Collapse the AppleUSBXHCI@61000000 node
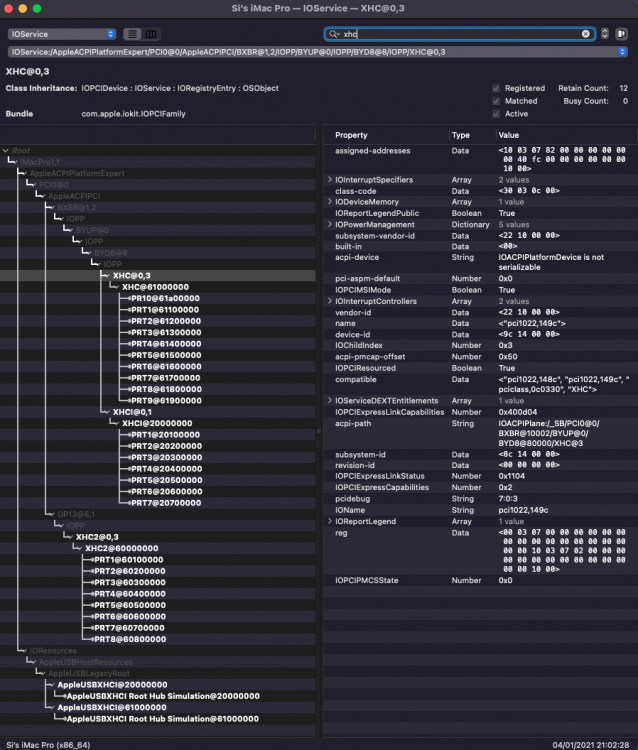Viewport: 638px width, 750px height. (x=51, y=707)
